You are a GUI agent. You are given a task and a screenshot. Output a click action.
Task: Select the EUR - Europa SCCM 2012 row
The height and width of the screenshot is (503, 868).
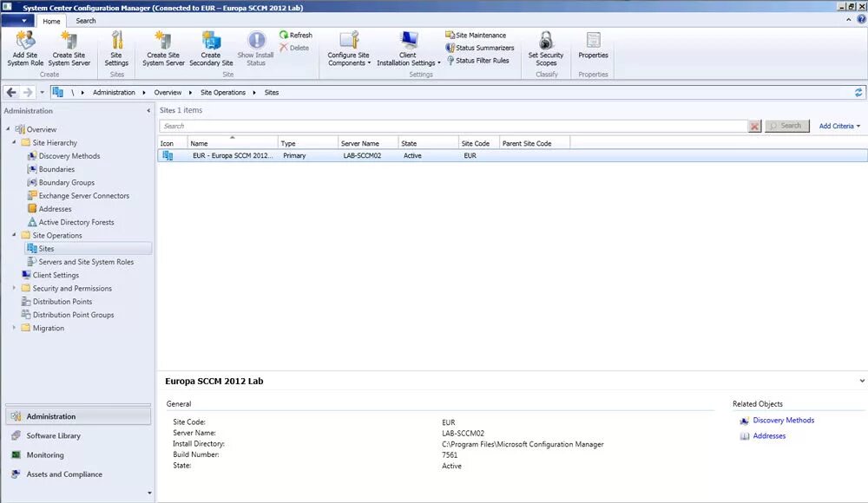[x=513, y=156]
